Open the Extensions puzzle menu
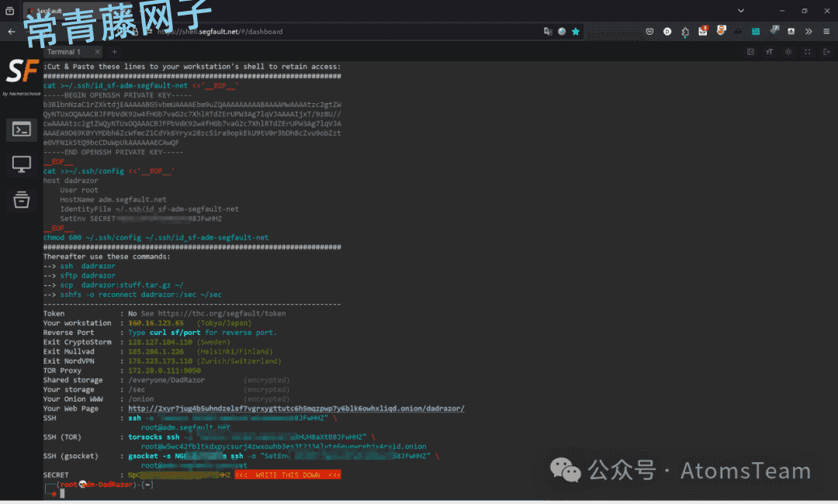 (x=685, y=32)
